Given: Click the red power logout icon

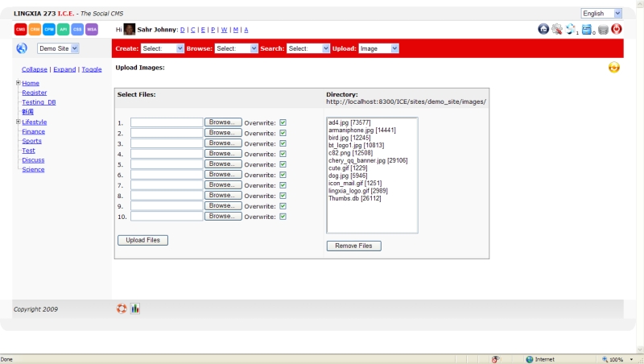Looking at the screenshot, I should (617, 29).
